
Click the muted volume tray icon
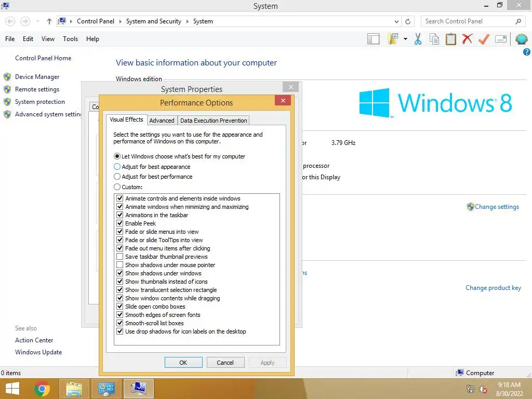[483, 390]
